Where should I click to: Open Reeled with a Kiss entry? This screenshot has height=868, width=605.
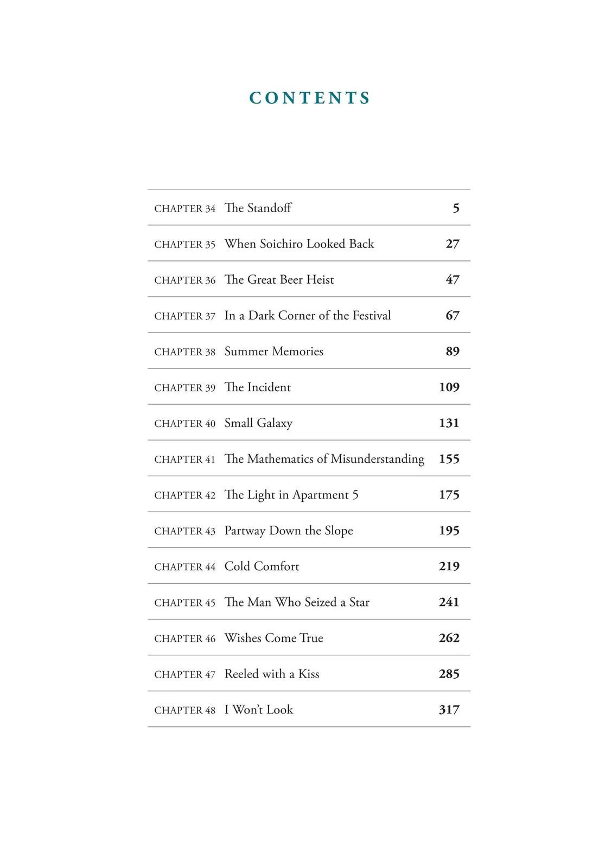click(x=309, y=673)
